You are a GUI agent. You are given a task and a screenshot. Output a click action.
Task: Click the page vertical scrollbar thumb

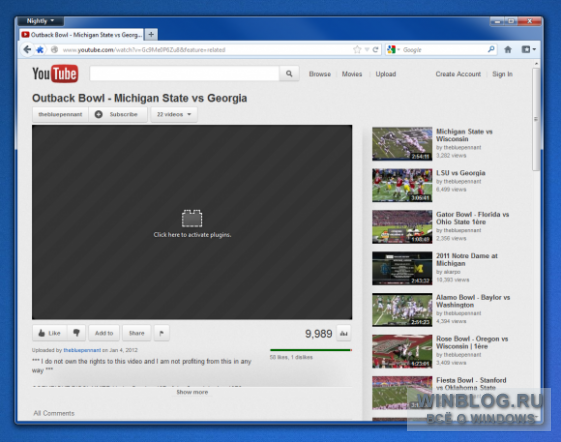pyautogui.click(x=536, y=119)
